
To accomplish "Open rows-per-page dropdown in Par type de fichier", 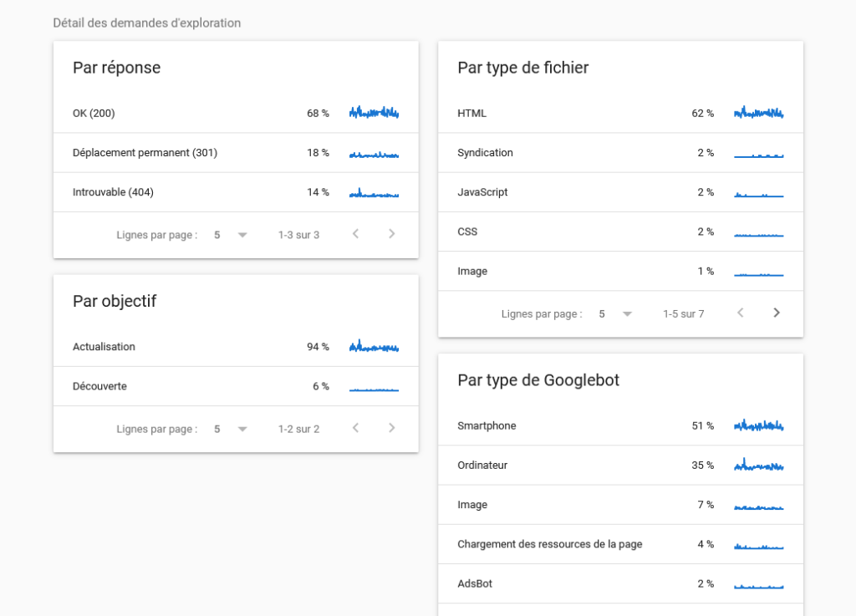I will click(615, 314).
